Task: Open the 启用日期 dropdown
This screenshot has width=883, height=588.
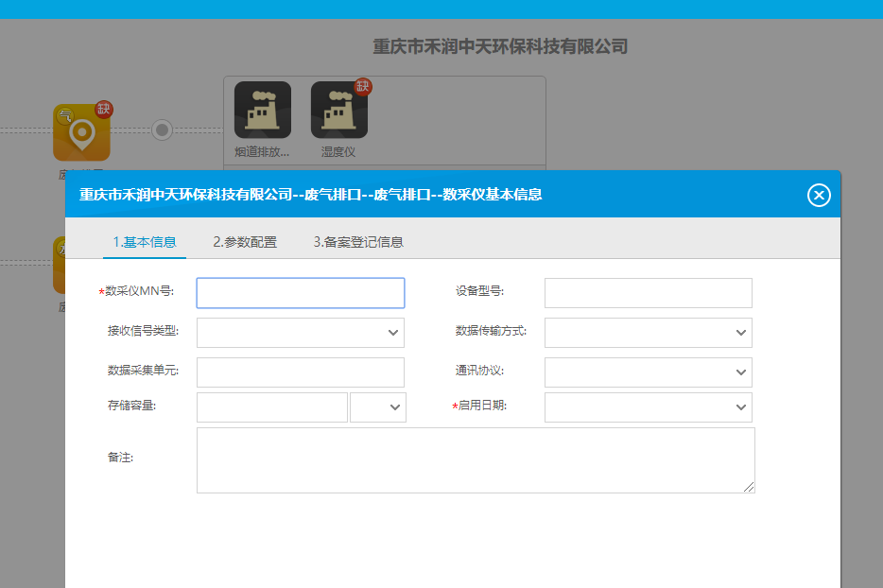Action: 649,407
